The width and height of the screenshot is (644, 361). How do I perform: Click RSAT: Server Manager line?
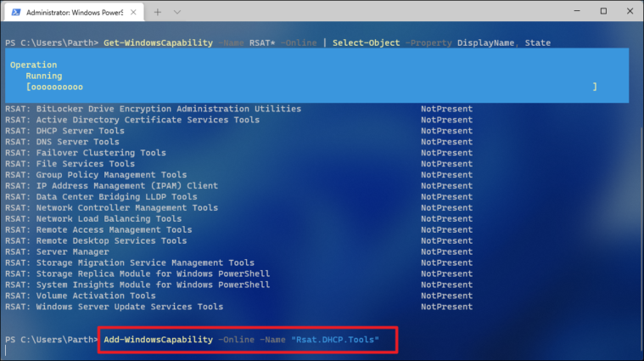click(57, 252)
